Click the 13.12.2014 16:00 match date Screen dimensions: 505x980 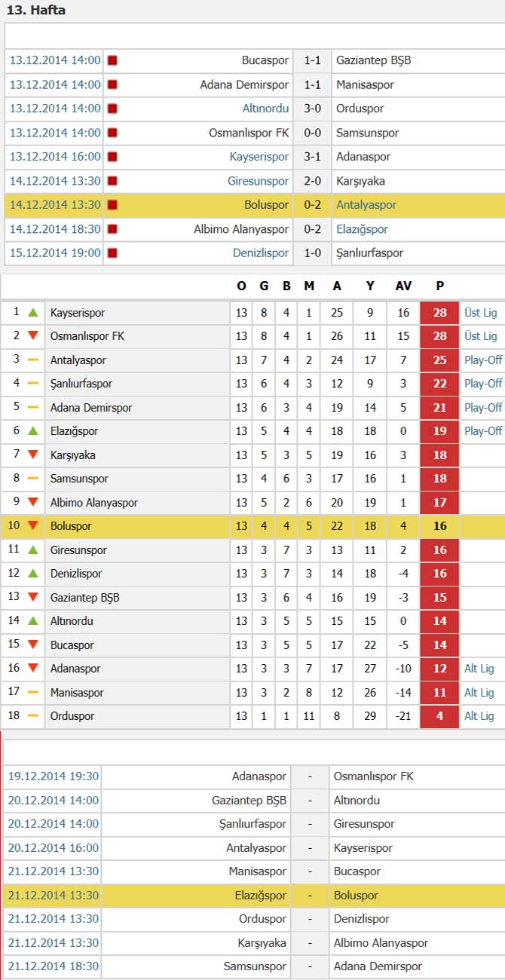click(55, 157)
